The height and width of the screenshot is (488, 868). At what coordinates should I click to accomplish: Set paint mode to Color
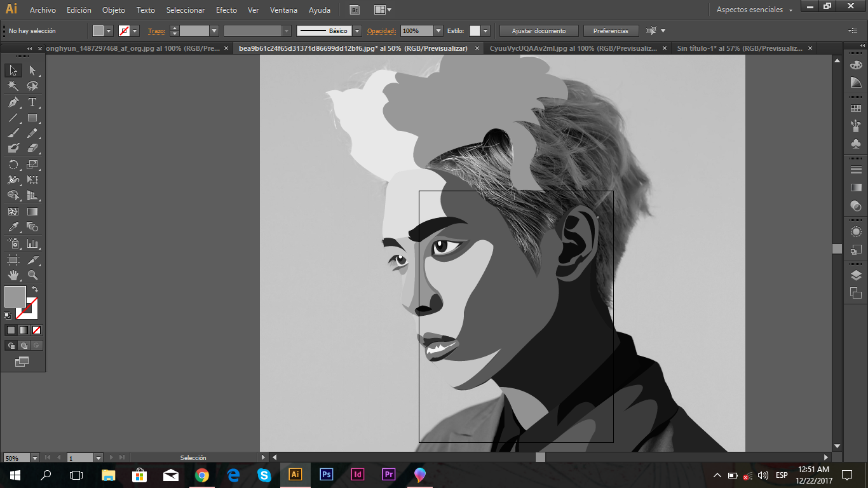coord(11,330)
